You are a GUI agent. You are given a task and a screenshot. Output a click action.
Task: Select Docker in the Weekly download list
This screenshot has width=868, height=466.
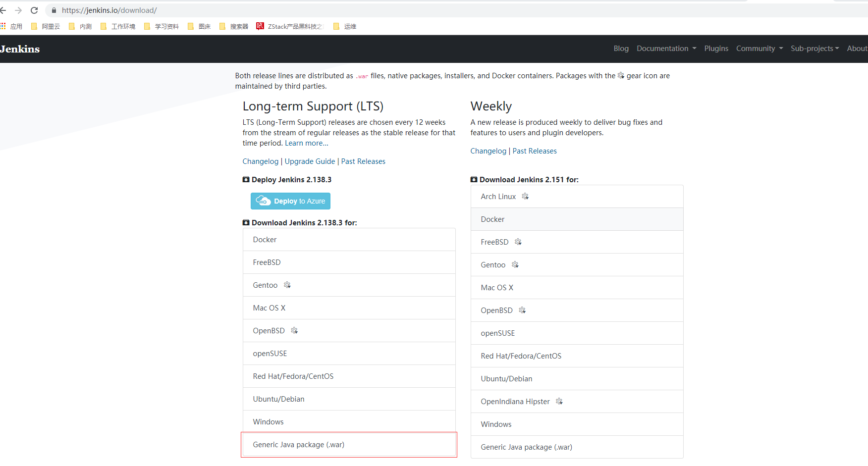click(577, 219)
